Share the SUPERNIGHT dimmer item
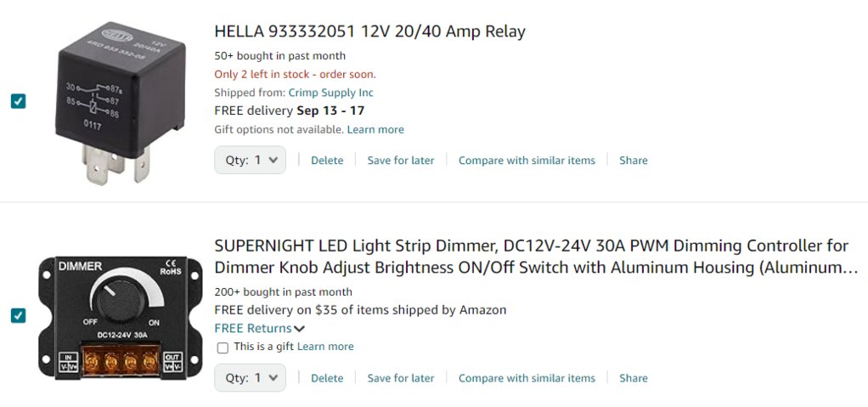Viewport: 868px width, 407px height. pyautogui.click(x=634, y=377)
